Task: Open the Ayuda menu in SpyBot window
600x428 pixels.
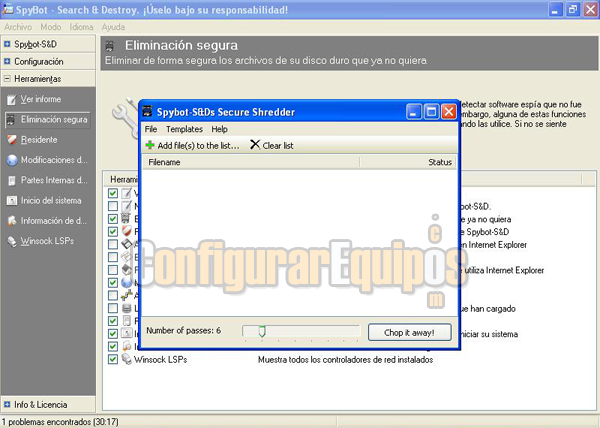Action: point(113,27)
